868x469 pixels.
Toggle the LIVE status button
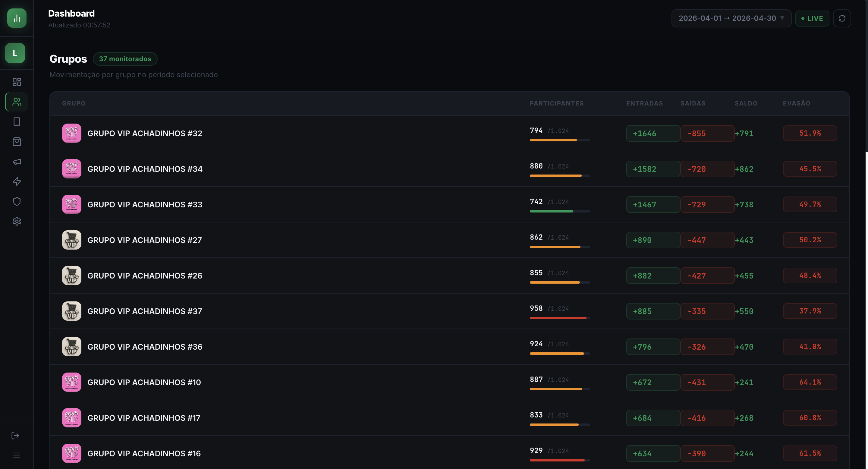pos(812,18)
